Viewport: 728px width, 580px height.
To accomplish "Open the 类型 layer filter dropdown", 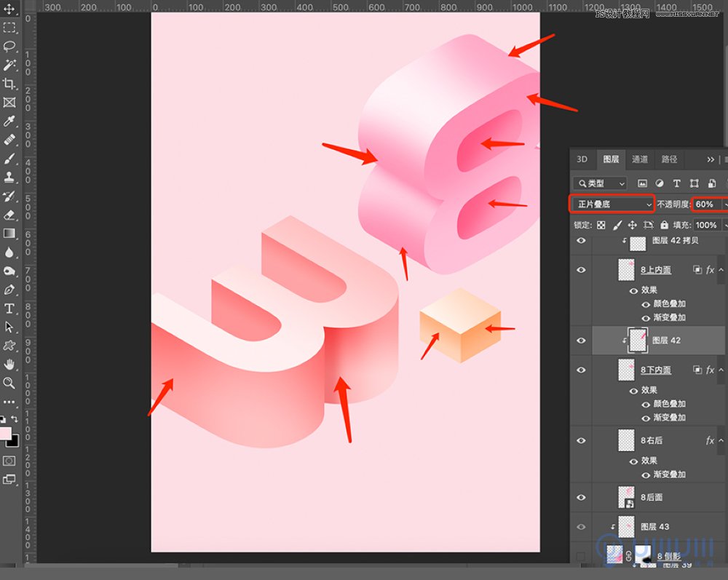I will pos(599,183).
